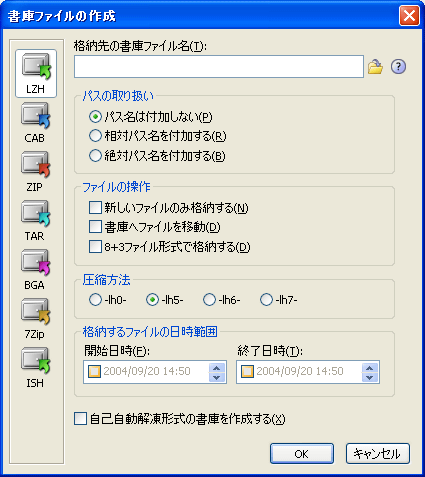The width and height of the screenshot is (425, 477).
Task: Select the ZIP archive format icon
Action: [x=35, y=172]
